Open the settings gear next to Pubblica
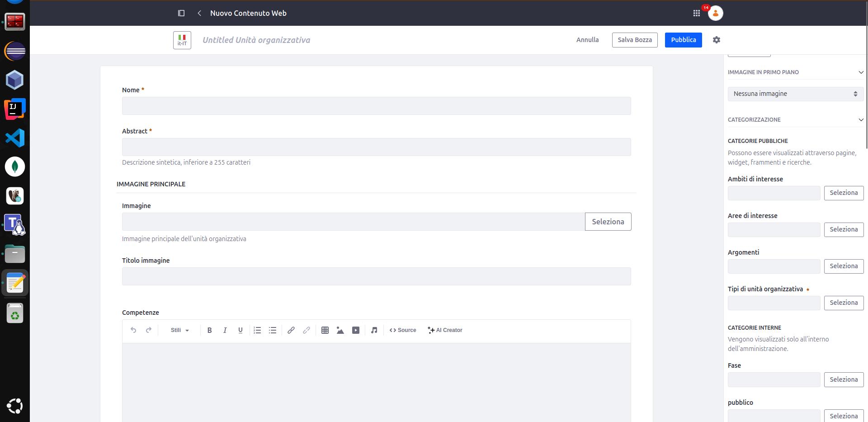The height and width of the screenshot is (422, 868). (x=716, y=40)
